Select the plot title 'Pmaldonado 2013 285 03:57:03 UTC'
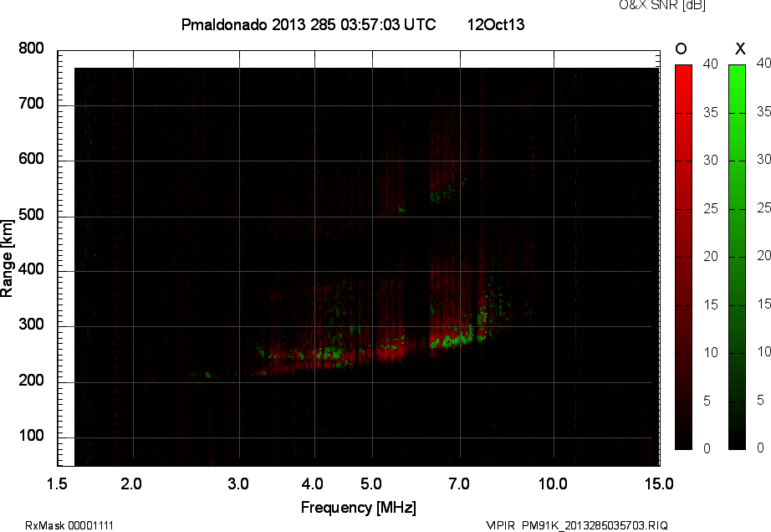 tap(309, 24)
